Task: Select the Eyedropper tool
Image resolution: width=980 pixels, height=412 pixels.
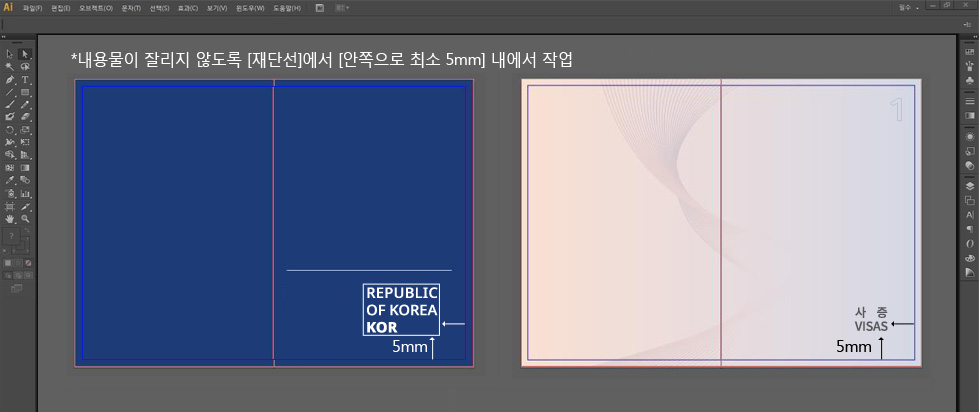Action: pos(9,180)
